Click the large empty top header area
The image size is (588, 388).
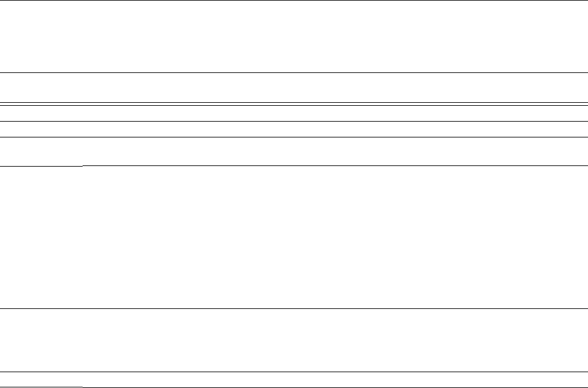tap(294, 36)
